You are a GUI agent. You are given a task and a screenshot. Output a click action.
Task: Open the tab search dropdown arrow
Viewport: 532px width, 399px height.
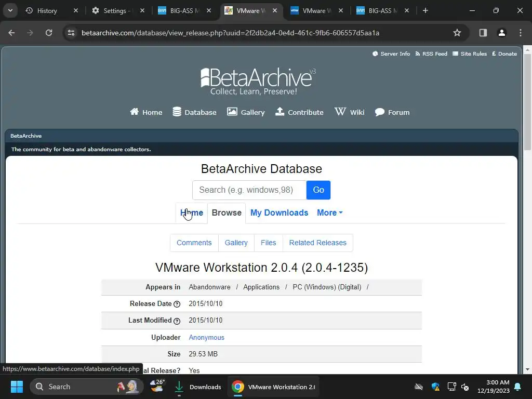(x=10, y=10)
